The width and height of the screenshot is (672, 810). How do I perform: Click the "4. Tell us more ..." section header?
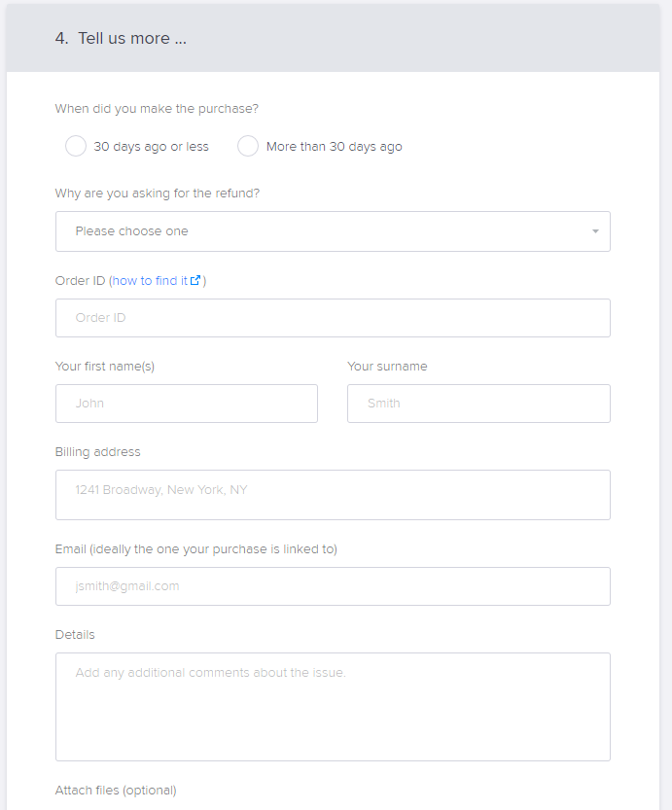[121, 38]
